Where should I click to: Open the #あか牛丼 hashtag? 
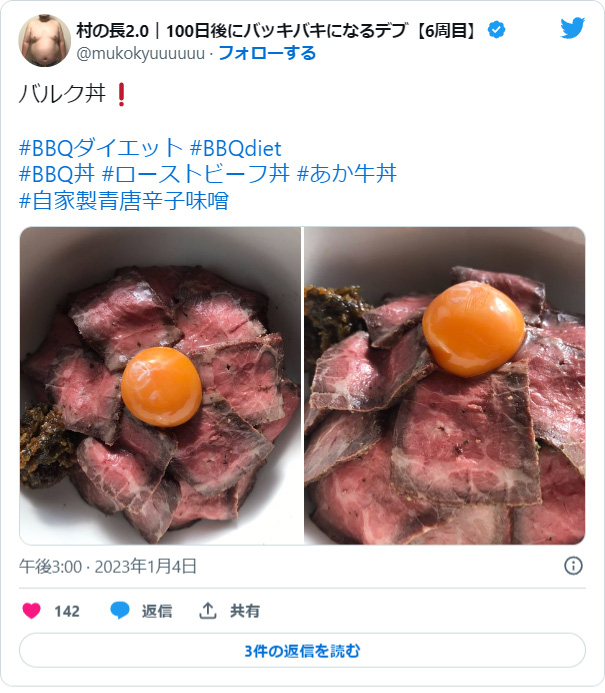347,173
